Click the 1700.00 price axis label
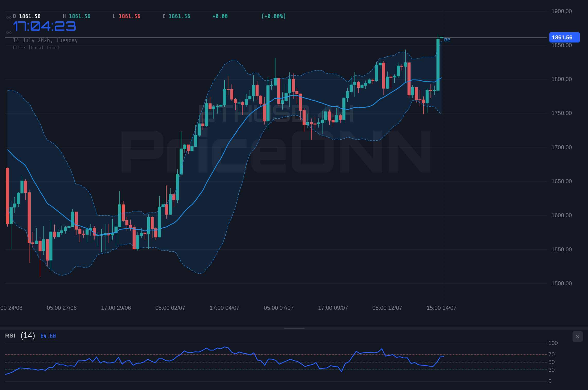 (562, 147)
